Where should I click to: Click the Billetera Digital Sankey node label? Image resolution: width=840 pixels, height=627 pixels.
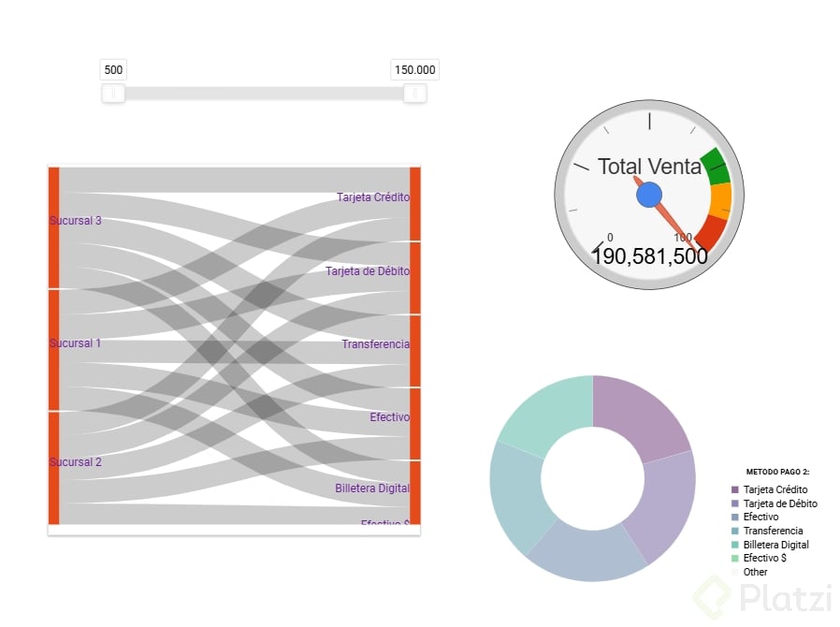(372, 488)
